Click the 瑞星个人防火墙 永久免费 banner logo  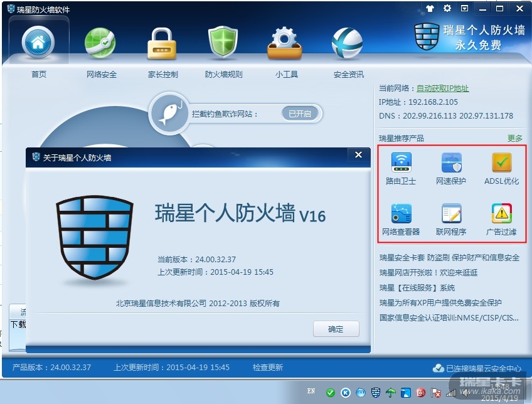[469, 36]
